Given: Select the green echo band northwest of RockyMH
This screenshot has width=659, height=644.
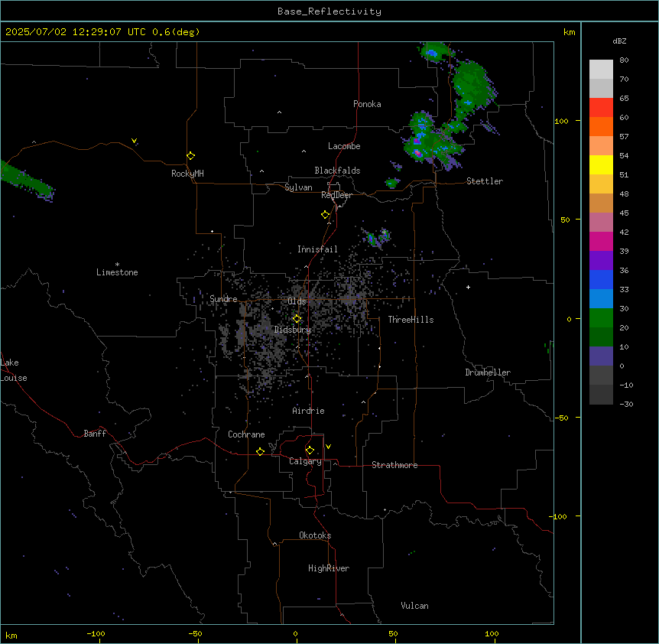Looking at the screenshot, I should click(26, 181).
